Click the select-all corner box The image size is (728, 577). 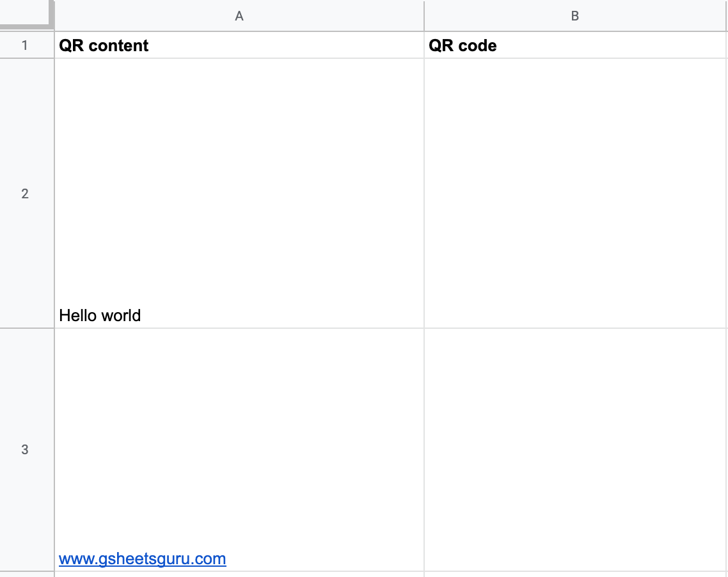tap(26, 14)
